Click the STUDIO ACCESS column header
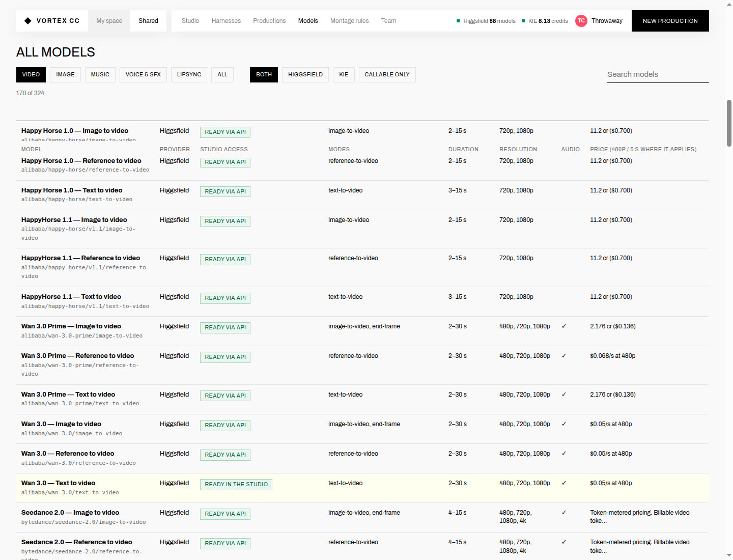 (x=224, y=149)
